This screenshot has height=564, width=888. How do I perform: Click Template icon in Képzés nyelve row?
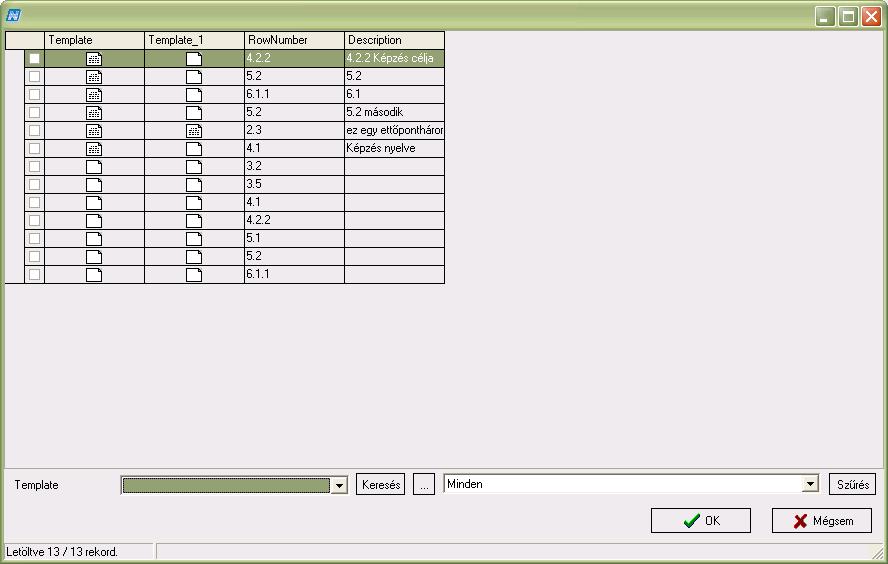click(94, 149)
